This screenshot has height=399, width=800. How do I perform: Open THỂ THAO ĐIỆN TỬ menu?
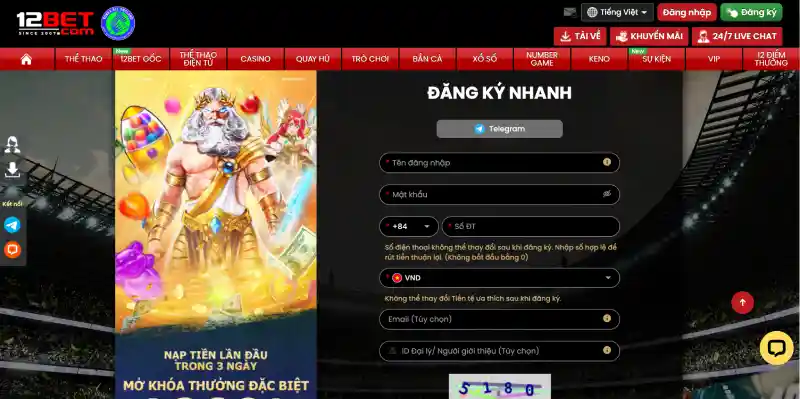tap(198, 59)
